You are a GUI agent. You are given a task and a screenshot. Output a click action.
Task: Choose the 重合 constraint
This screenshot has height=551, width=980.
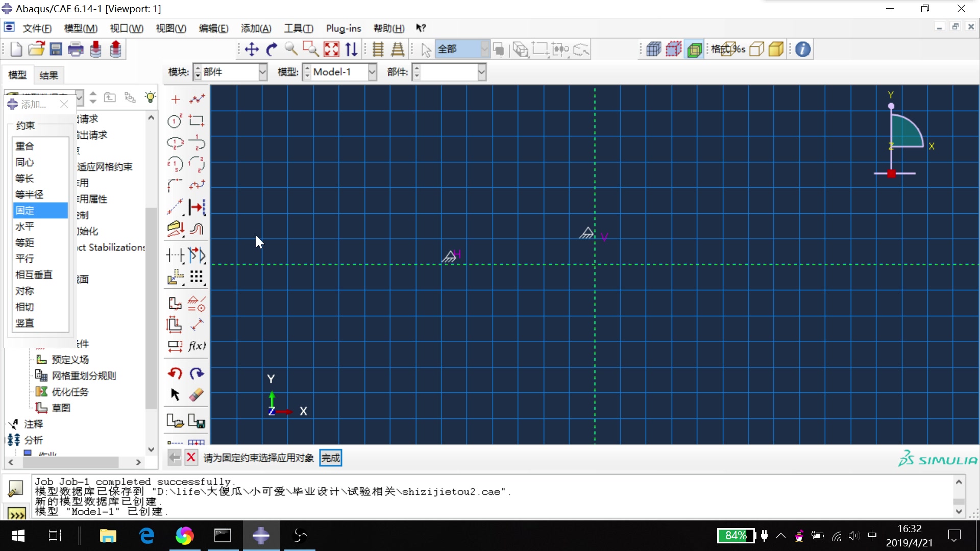(x=40, y=146)
